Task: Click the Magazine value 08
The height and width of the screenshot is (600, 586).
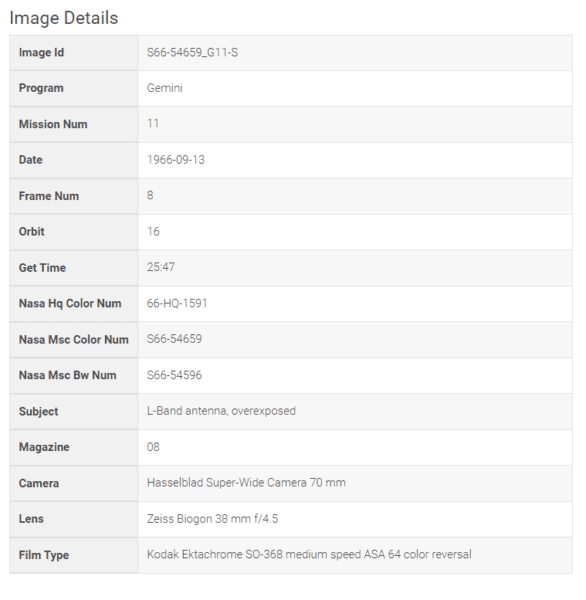Action: (153, 447)
